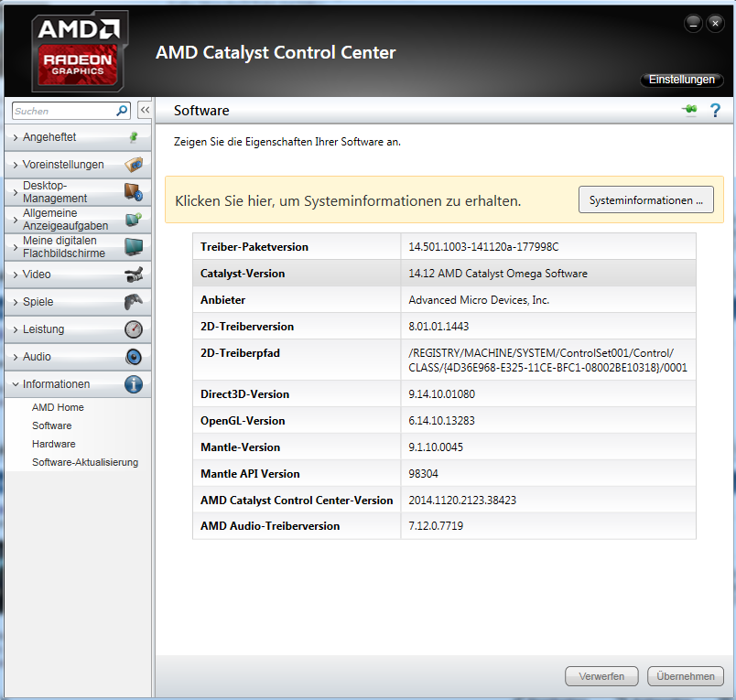Click the Systeminformationen button
Viewport: 736px width, 700px height.
pyautogui.click(x=646, y=199)
